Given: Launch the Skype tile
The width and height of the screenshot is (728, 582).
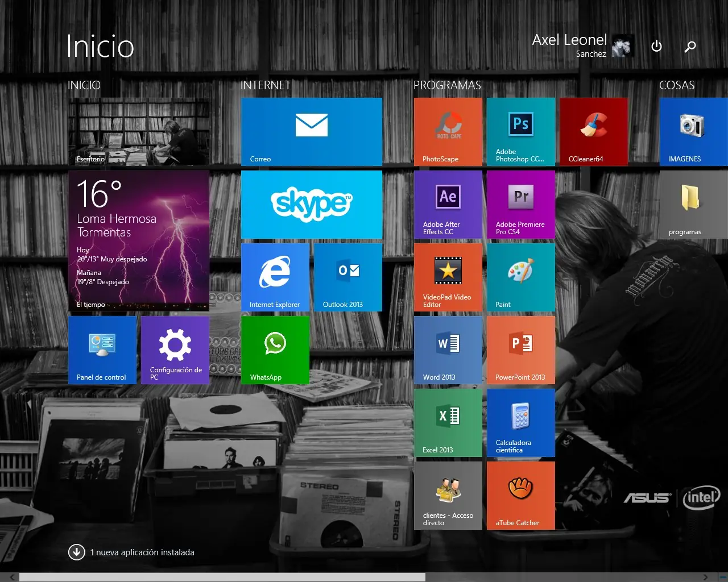Looking at the screenshot, I should tap(312, 205).
